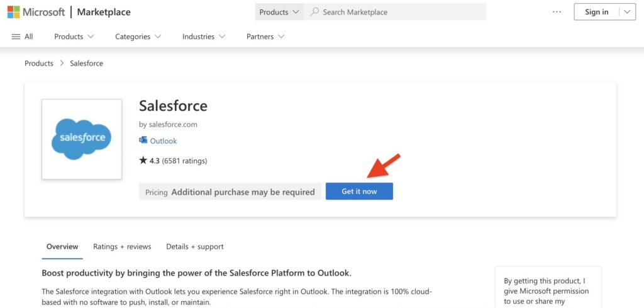
Task: Expand the Industries navigation menu
Action: click(x=204, y=37)
